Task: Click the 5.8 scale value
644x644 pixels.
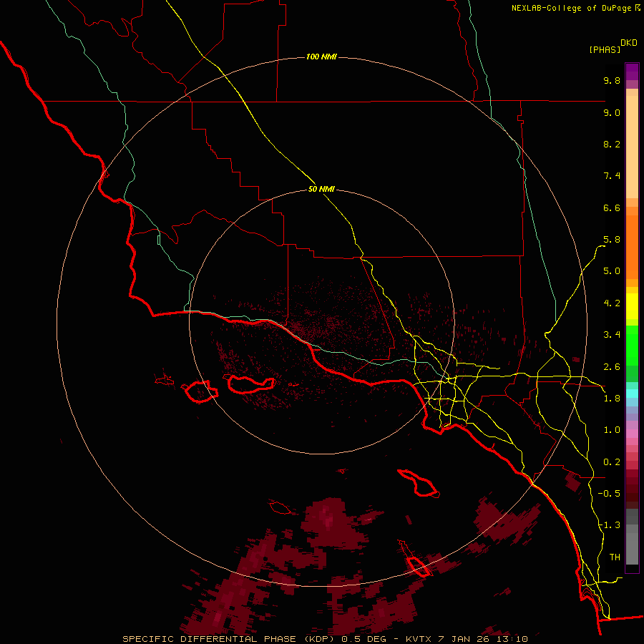Action: pyautogui.click(x=612, y=240)
